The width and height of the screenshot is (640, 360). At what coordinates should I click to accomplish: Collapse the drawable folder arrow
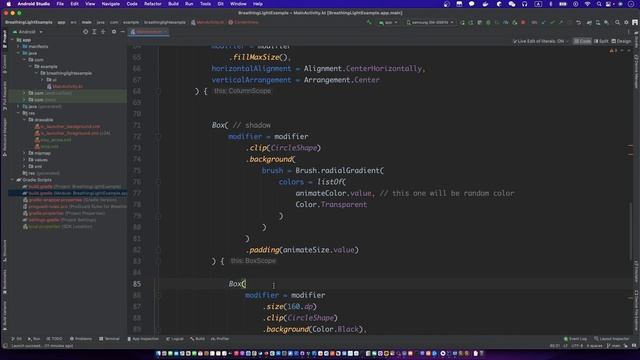pyautogui.click(x=24, y=120)
